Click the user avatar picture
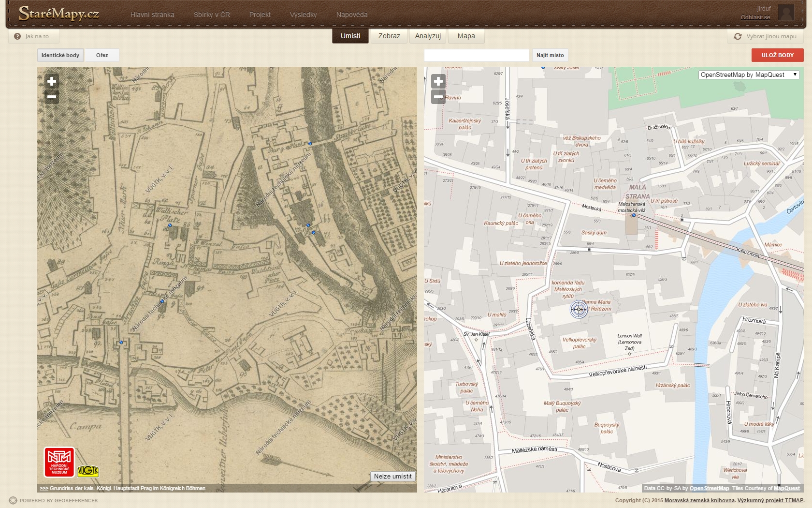Screen dimensions: 812x508 [785, 13]
